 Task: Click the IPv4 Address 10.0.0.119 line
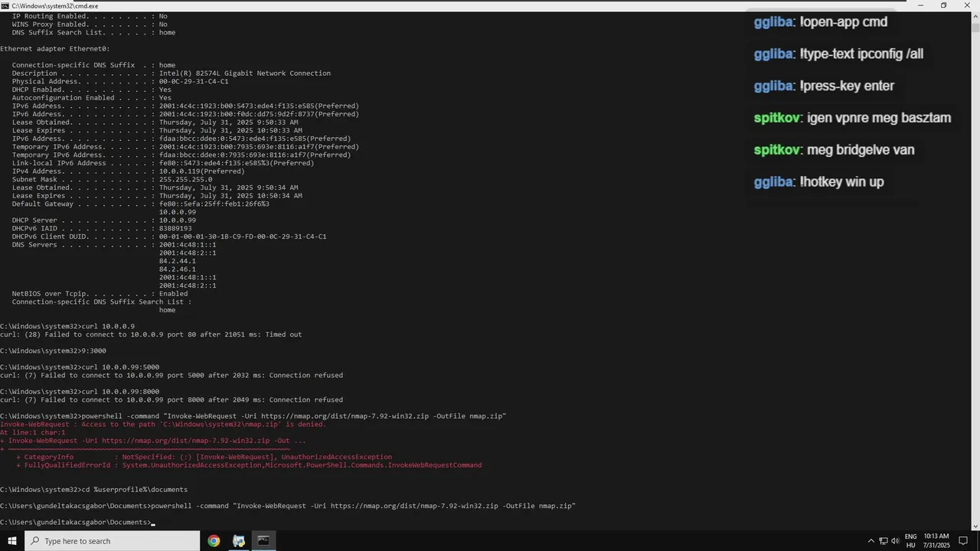pyautogui.click(x=129, y=171)
